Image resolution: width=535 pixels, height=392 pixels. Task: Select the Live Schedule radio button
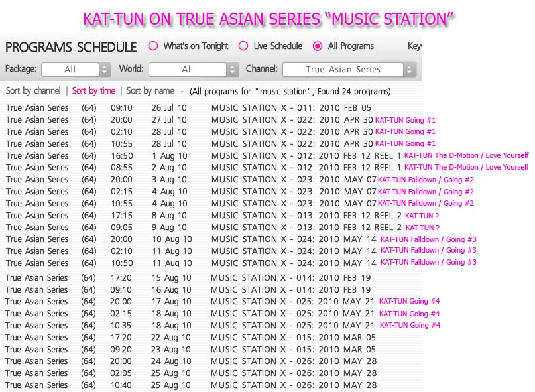tap(243, 46)
